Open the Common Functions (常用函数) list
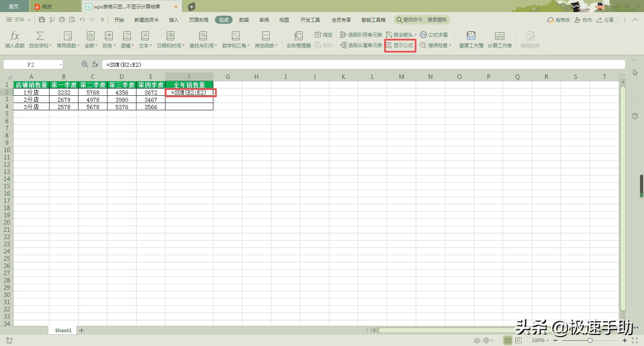 [x=68, y=40]
